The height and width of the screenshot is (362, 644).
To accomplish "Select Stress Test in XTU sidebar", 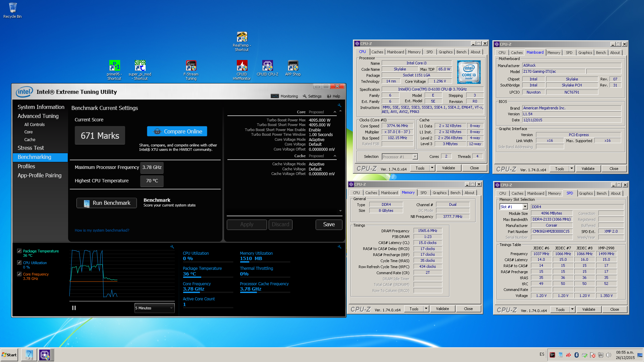I will click(x=31, y=148).
